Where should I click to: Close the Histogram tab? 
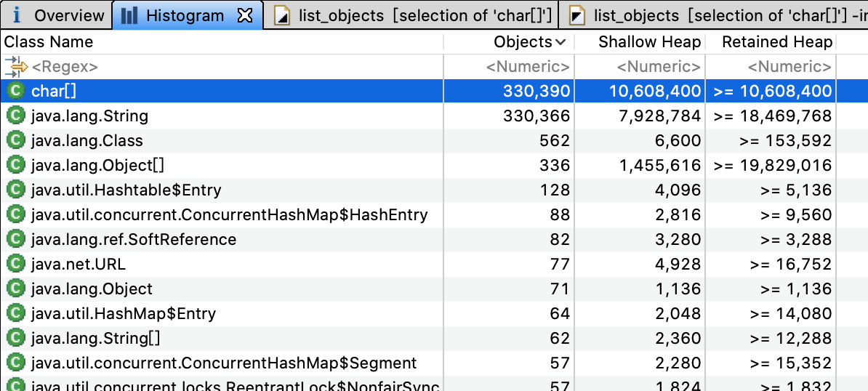[x=245, y=15]
